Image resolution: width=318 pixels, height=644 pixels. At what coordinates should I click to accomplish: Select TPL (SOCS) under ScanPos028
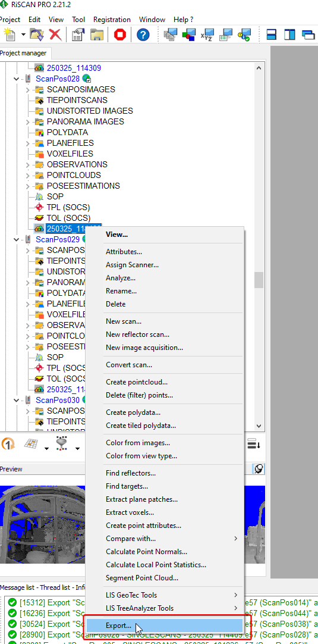(x=68, y=207)
